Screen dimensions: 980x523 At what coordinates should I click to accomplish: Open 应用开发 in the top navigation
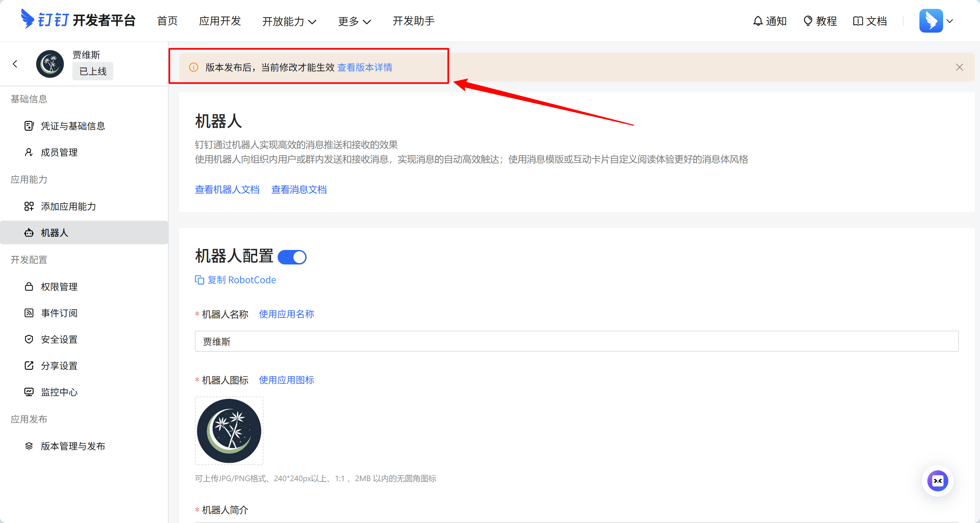point(220,21)
